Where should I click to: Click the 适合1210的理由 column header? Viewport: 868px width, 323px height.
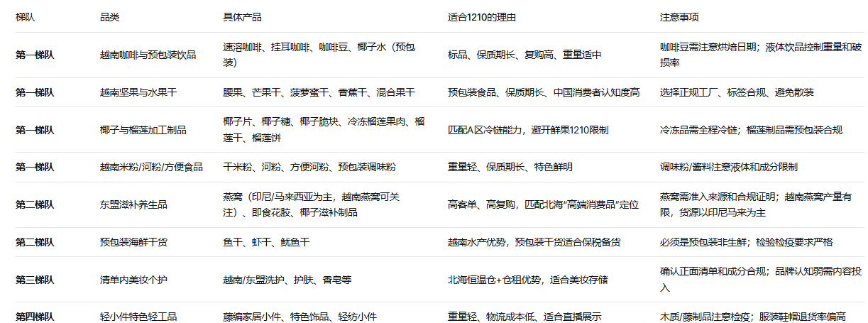(481, 17)
